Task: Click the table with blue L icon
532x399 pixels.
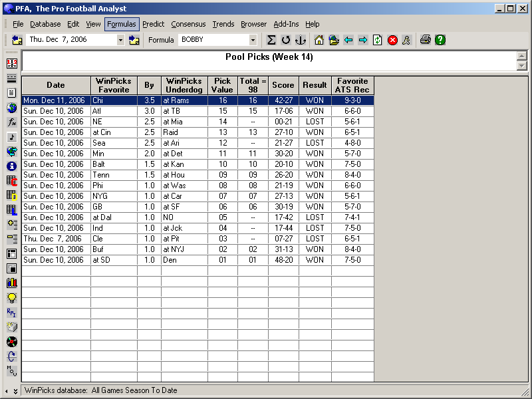Action: [x=12, y=209]
